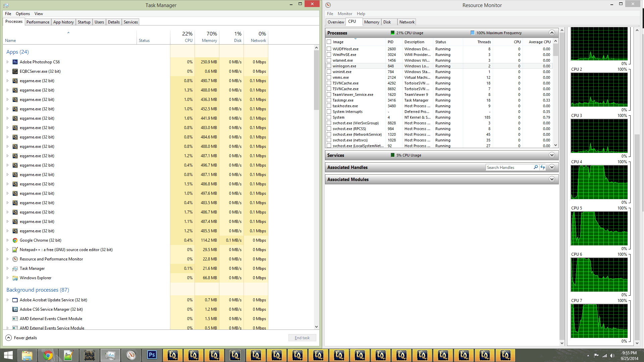
Task: Tick the Taskmgr.exe process checkbox
Action: pos(329,100)
